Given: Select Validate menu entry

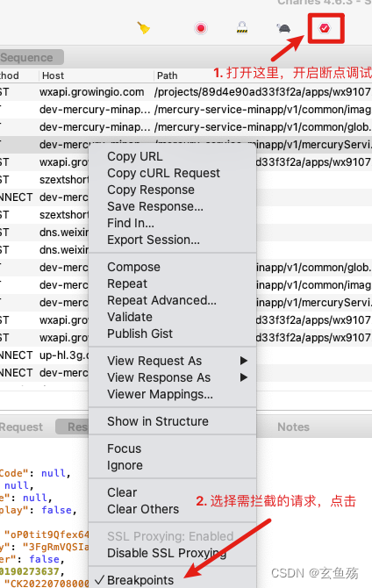Looking at the screenshot, I should tap(173, 317).
